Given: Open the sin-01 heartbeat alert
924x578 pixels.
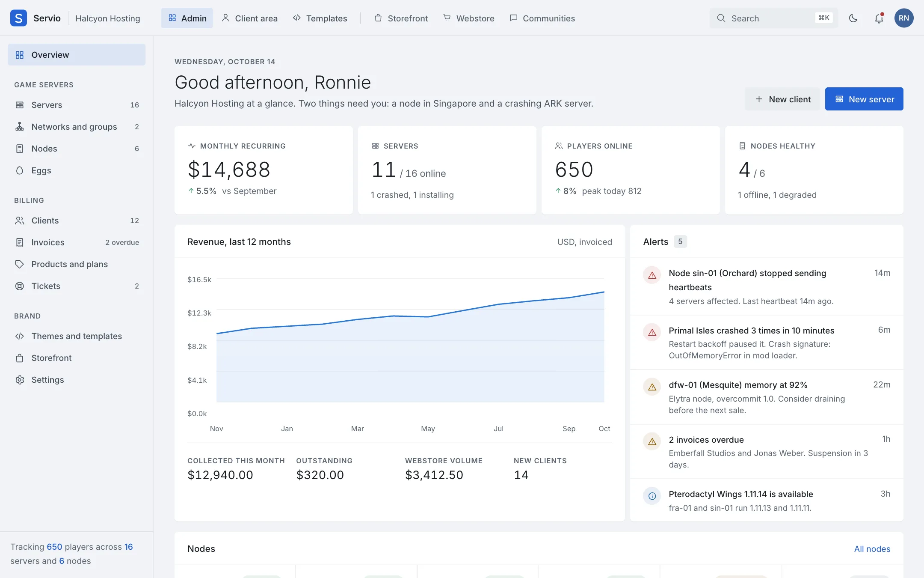Looking at the screenshot, I should 767,286.
